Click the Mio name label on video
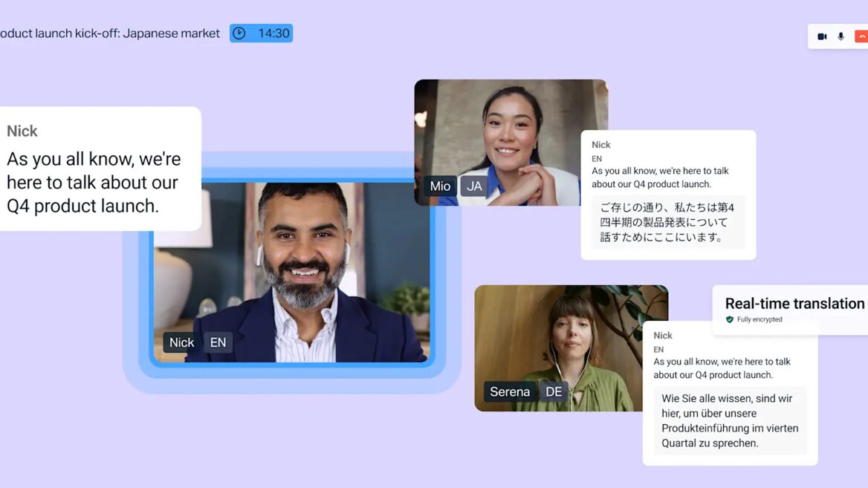868x488 pixels. (440, 186)
